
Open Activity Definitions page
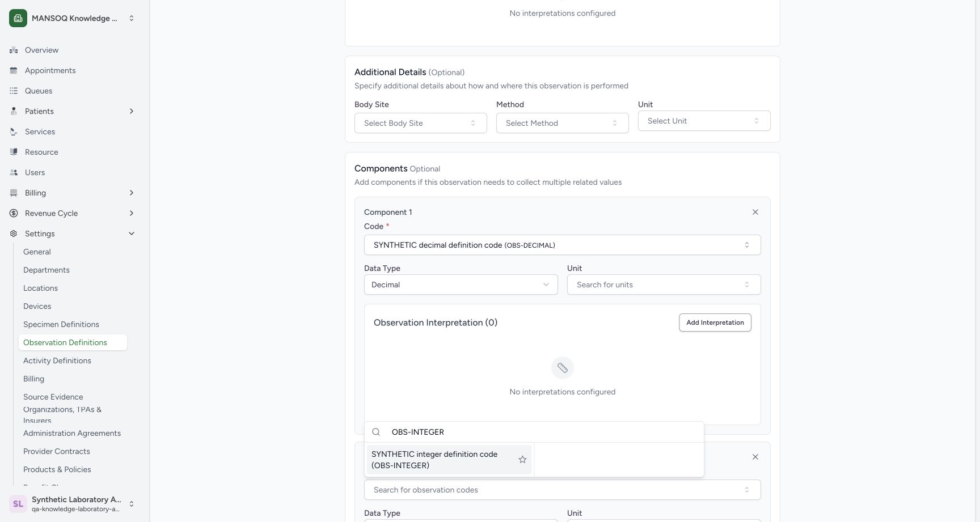click(57, 360)
